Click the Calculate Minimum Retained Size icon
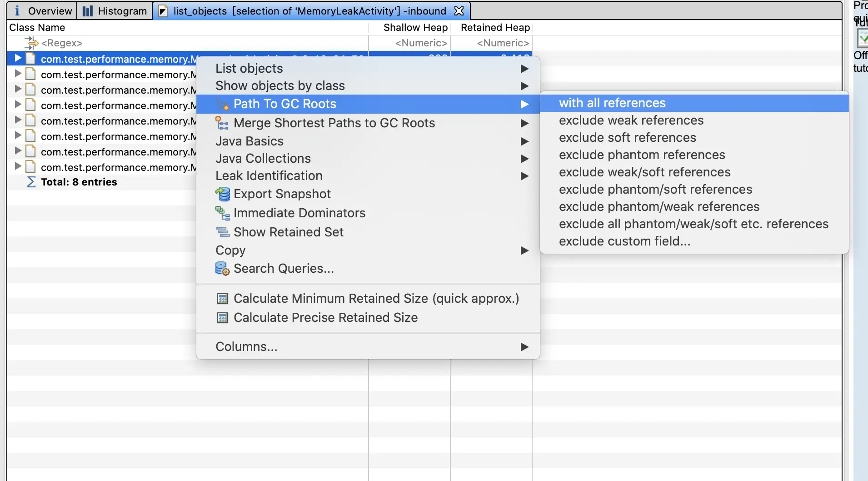868x481 pixels. [x=222, y=299]
